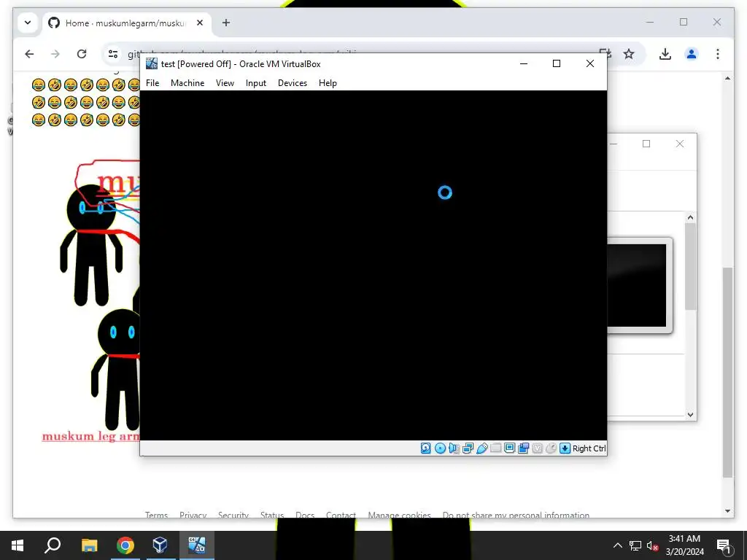Open the Manage cookies footer link

pyautogui.click(x=399, y=514)
